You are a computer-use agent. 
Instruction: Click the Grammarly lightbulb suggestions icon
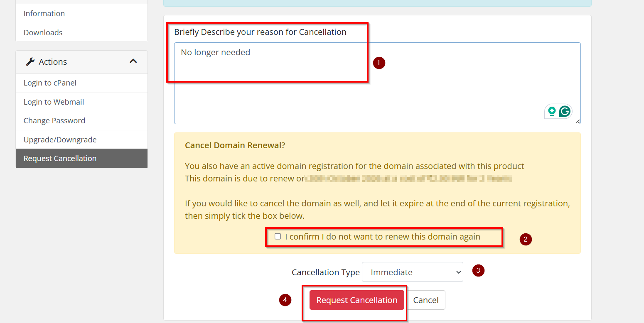tap(552, 111)
